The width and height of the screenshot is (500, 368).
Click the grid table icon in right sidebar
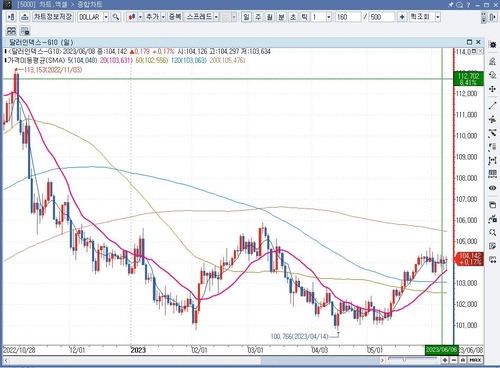(x=492, y=174)
